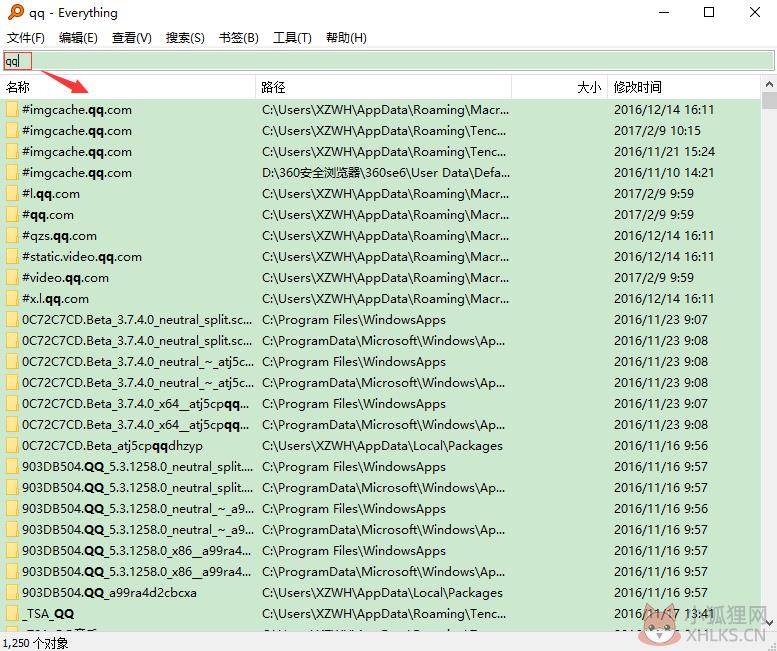
Task: Select the #x.l.qq.com file name
Action: [55, 299]
